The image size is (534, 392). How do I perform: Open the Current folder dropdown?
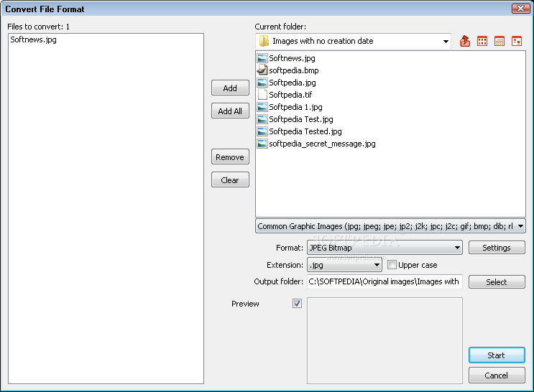(x=446, y=42)
